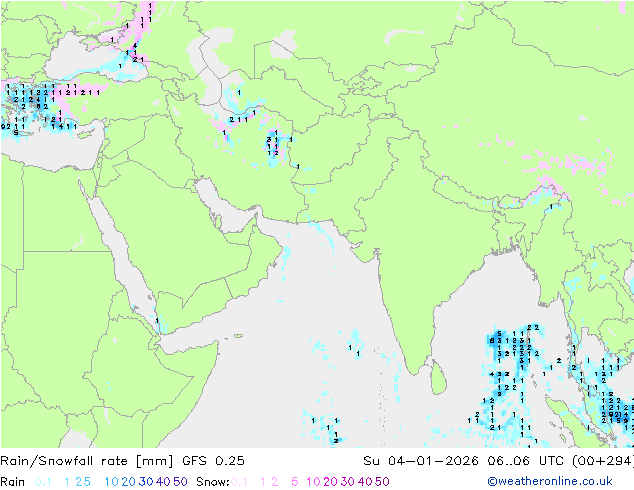The image size is (634, 490).
Task: Pick the Snow 5 legend color value
Action: [x=295, y=482]
